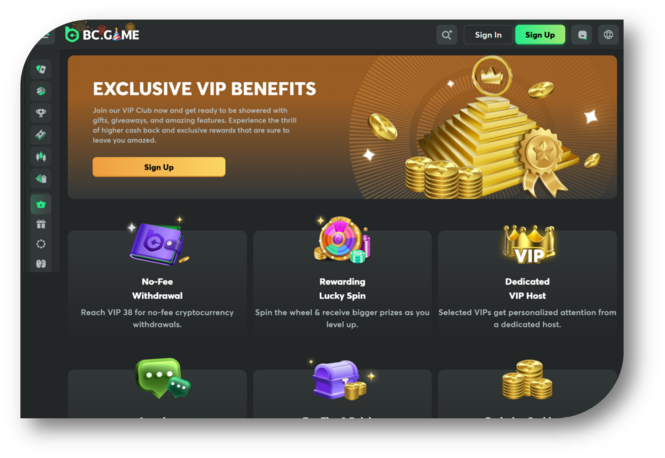Click the Sign In button

pyautogui.click(x=488, y=35)
